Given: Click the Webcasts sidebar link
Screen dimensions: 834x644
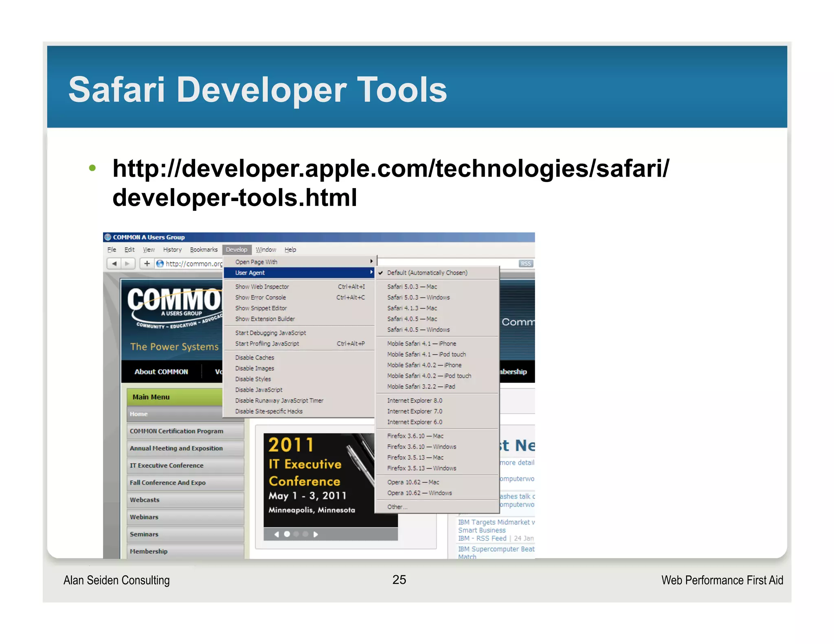Looking at the screenshot, I should pos(145,500).
